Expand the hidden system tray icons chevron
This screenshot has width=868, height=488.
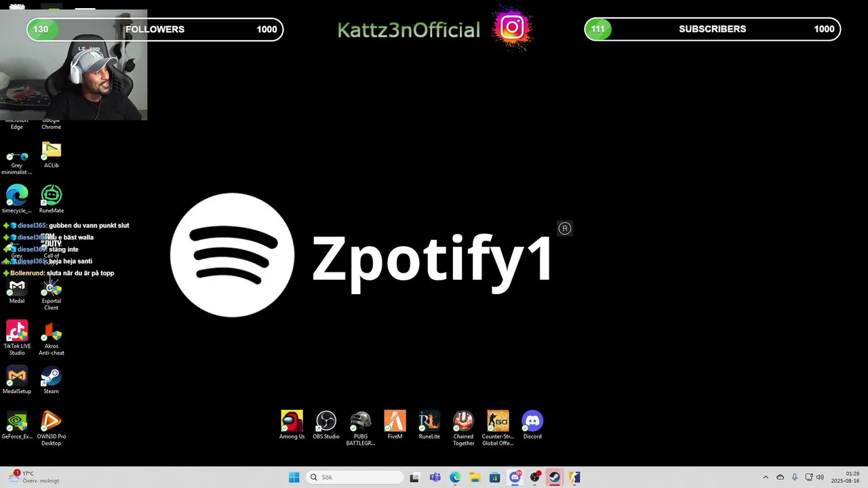point(766,477)
